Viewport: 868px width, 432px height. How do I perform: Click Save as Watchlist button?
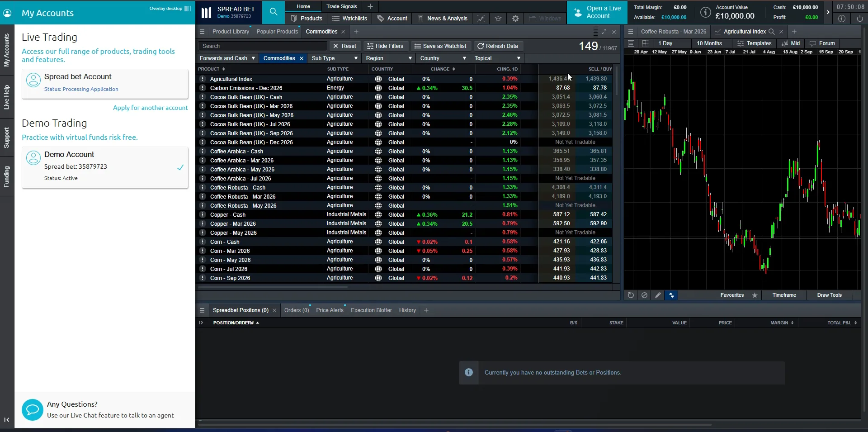tap(440, 46)
